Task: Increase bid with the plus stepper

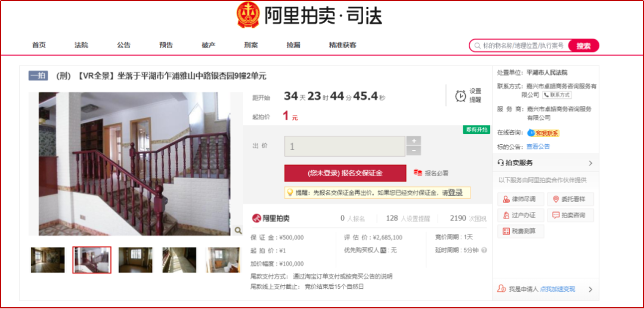Action: [414, 141]
